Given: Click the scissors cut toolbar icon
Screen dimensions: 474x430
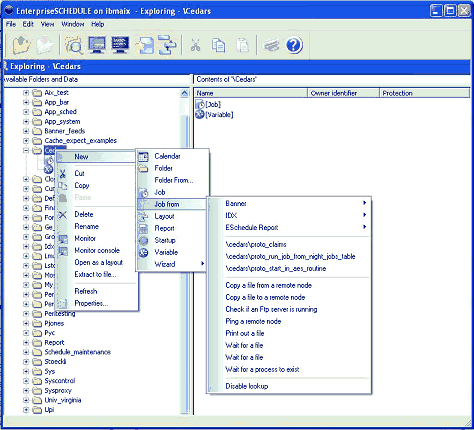Looking at the screenshot, I should pyautogui.click(x=195, y=45).
